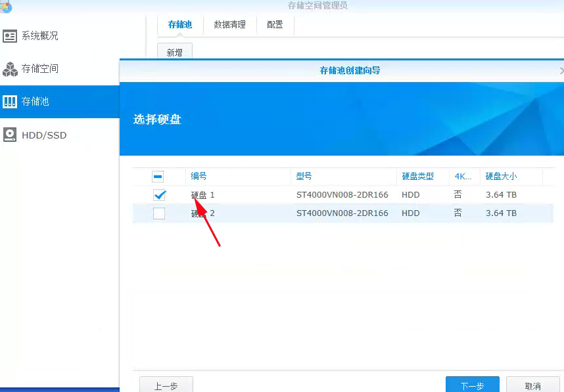The height and width of the screenshot is (392, 564).
Task: Click the main menu icon in the top-left corner
Action: (x=5, y=7)
